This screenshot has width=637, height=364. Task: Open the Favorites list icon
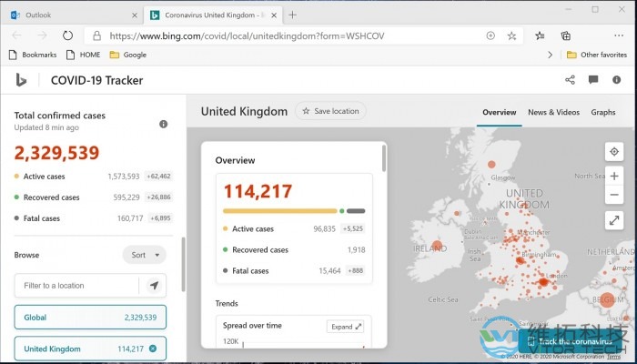coord(540,35)
